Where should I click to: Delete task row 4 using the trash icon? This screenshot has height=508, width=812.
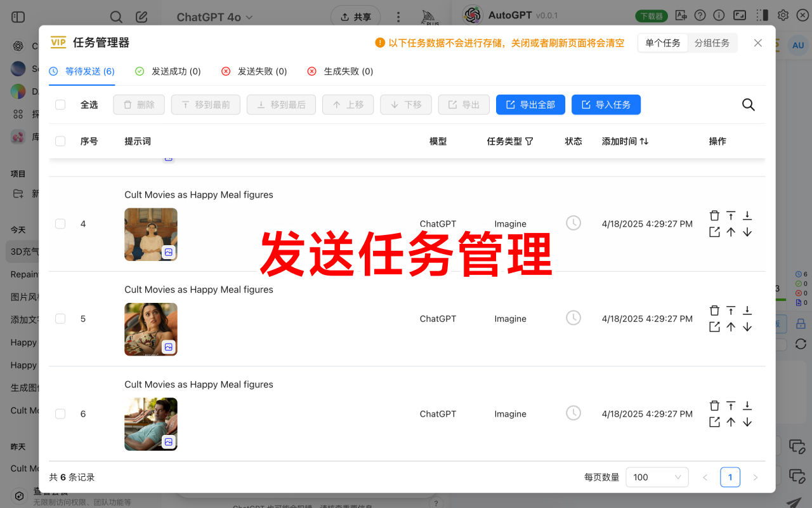coord(714,215)
